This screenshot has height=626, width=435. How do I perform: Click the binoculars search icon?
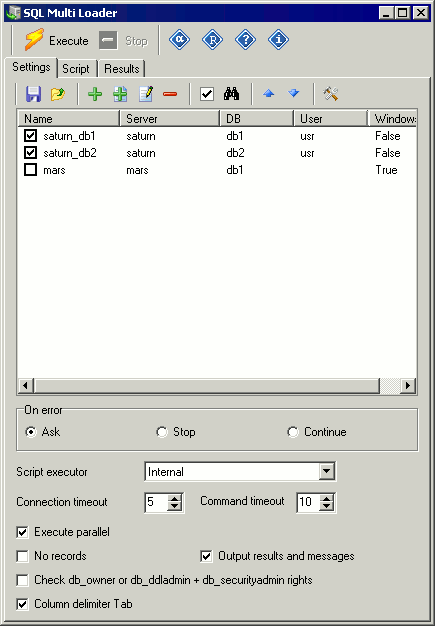[231, 94]
